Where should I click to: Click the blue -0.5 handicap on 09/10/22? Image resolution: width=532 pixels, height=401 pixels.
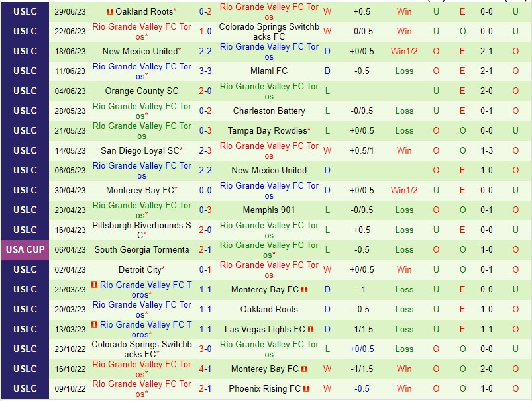(362, 389)
